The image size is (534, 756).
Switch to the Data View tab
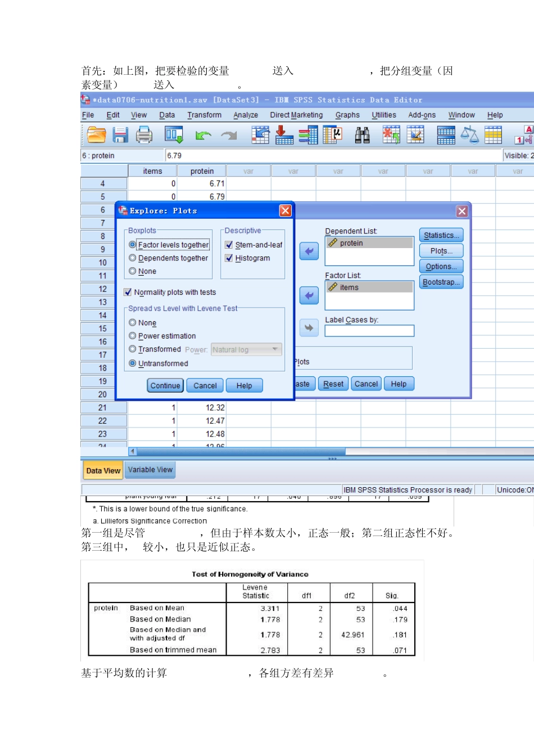click(x=103, y=470)
